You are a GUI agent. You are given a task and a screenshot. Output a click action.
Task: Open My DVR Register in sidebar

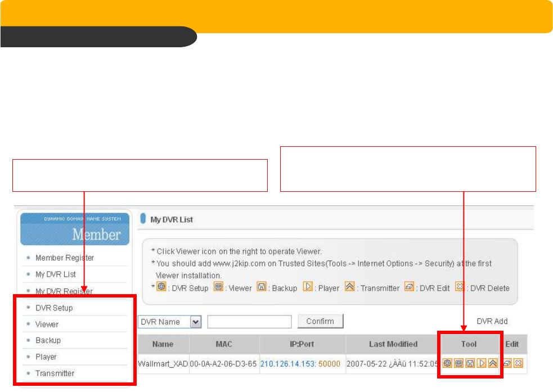(x=64, y=291)
